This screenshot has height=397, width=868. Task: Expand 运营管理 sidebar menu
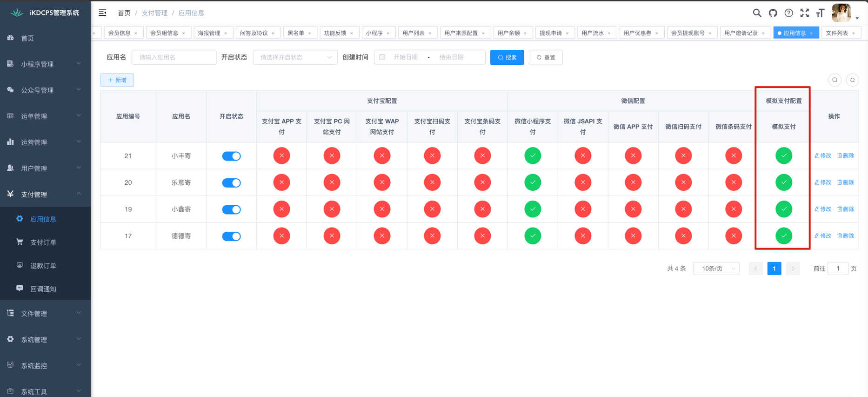coord(45,142)
